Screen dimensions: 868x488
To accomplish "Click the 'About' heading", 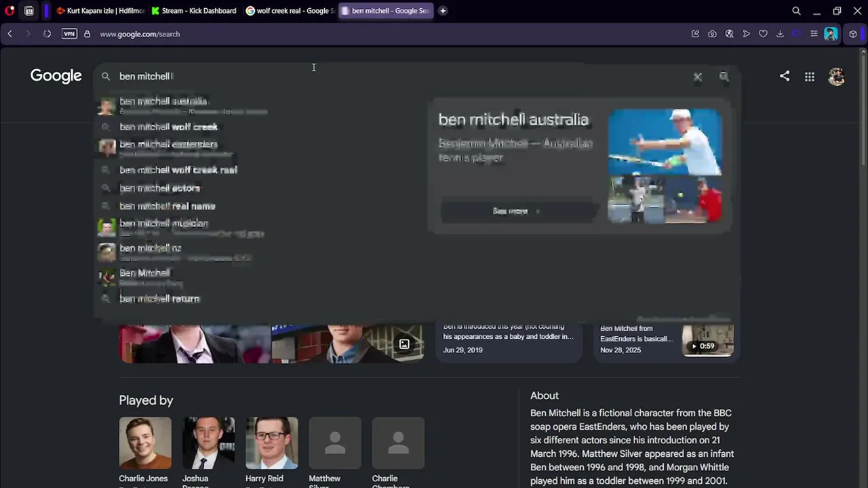I will pos(545,396).
